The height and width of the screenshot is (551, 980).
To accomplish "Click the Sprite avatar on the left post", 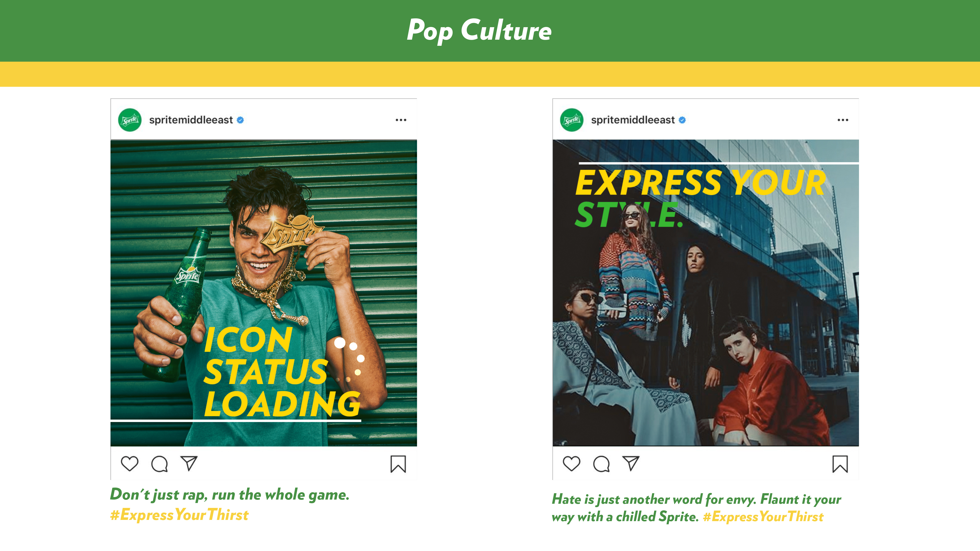I will 130,120.
